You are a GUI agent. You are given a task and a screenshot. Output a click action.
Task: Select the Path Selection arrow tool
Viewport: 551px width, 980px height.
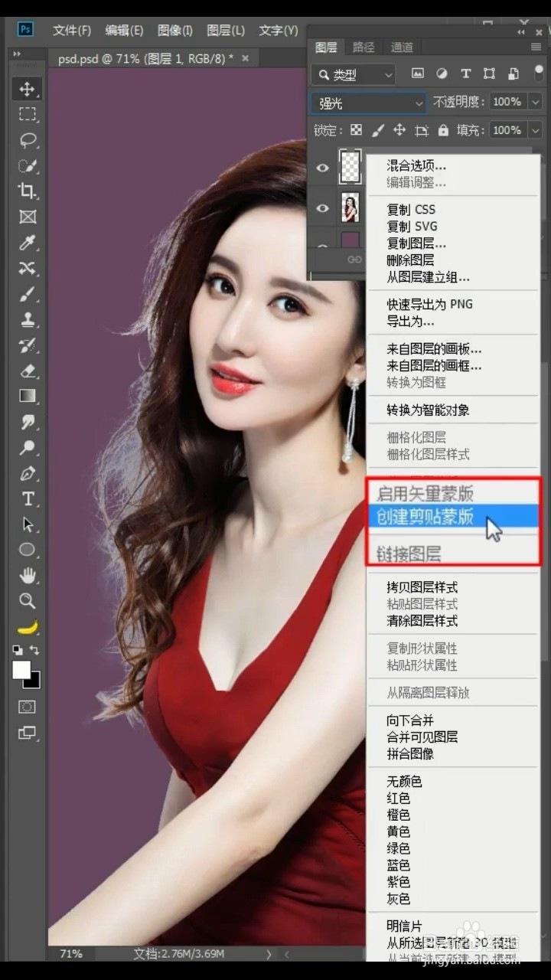(28, 524)
